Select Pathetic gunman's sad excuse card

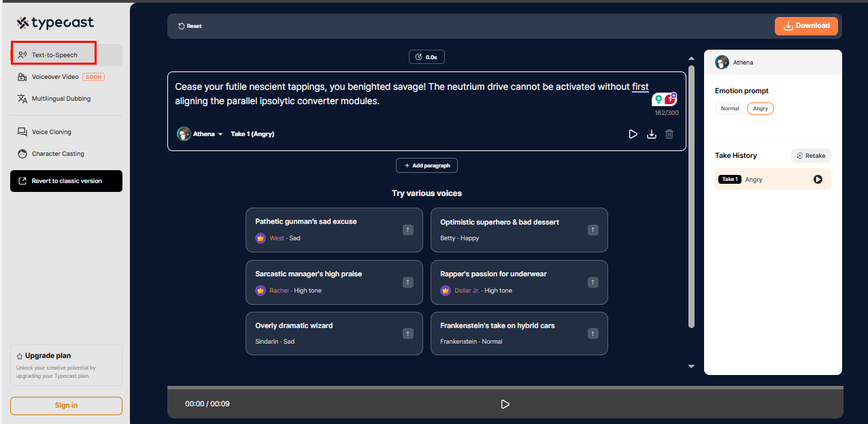pyautogui.click(x=334, y=230)
